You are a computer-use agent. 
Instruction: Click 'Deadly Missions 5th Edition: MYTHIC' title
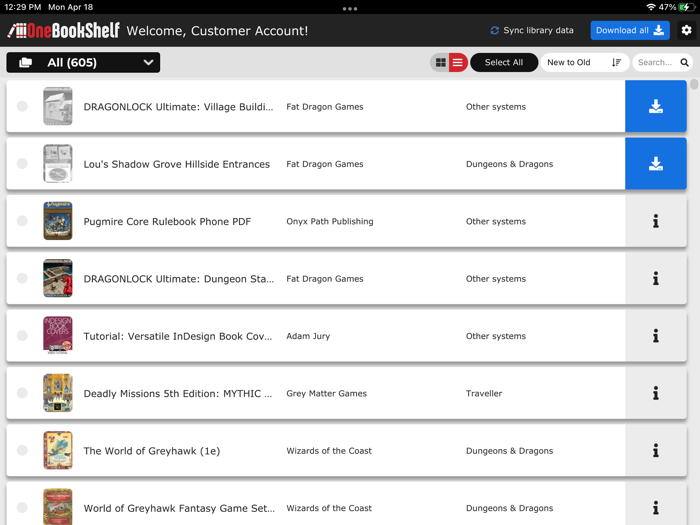178,393
